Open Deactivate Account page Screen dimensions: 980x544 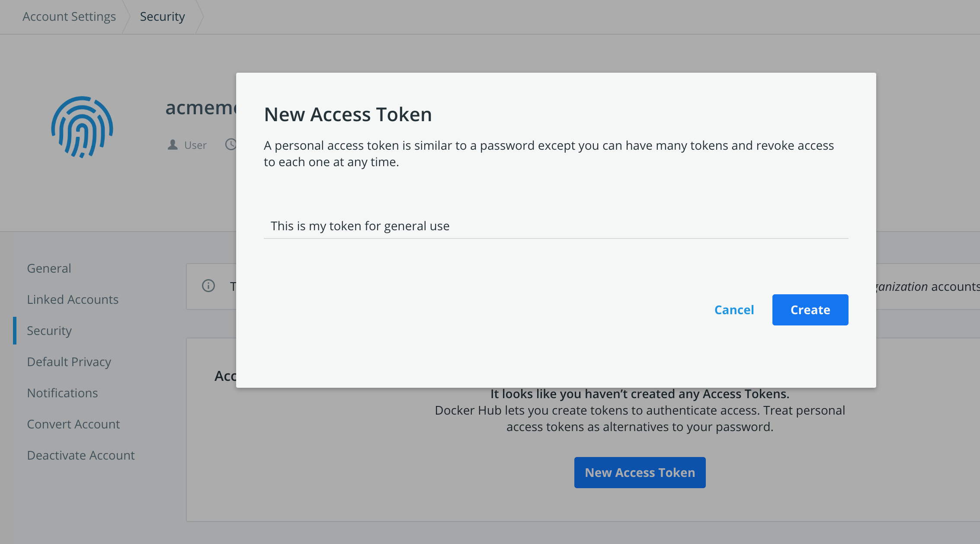[x=81, y=455]
